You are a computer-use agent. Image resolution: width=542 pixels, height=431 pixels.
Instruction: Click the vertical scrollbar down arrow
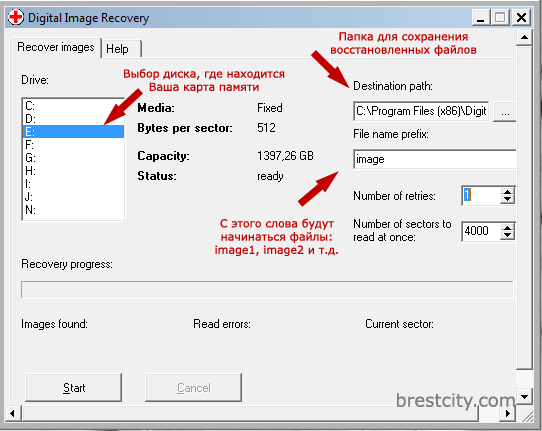tap(524, 396)
